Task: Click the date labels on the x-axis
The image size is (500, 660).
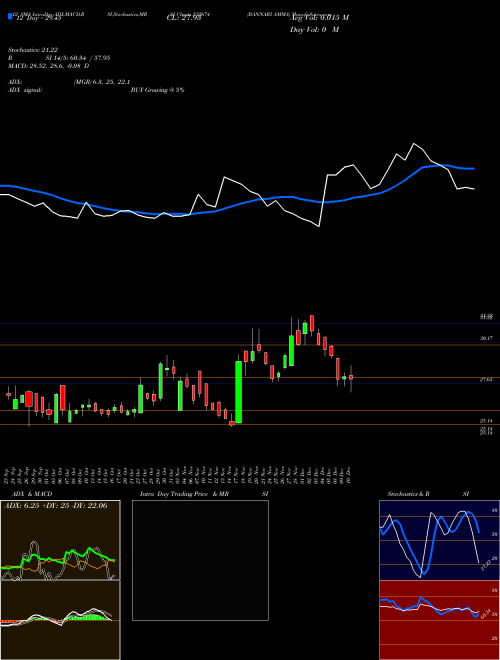Action: [179, 474]
